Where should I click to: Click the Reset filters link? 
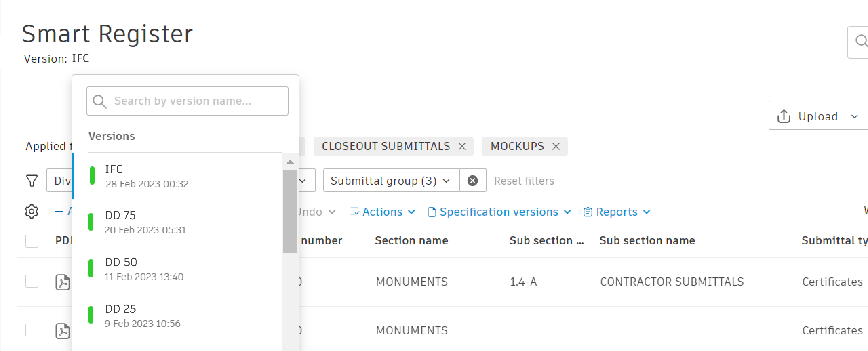[524, 181]
